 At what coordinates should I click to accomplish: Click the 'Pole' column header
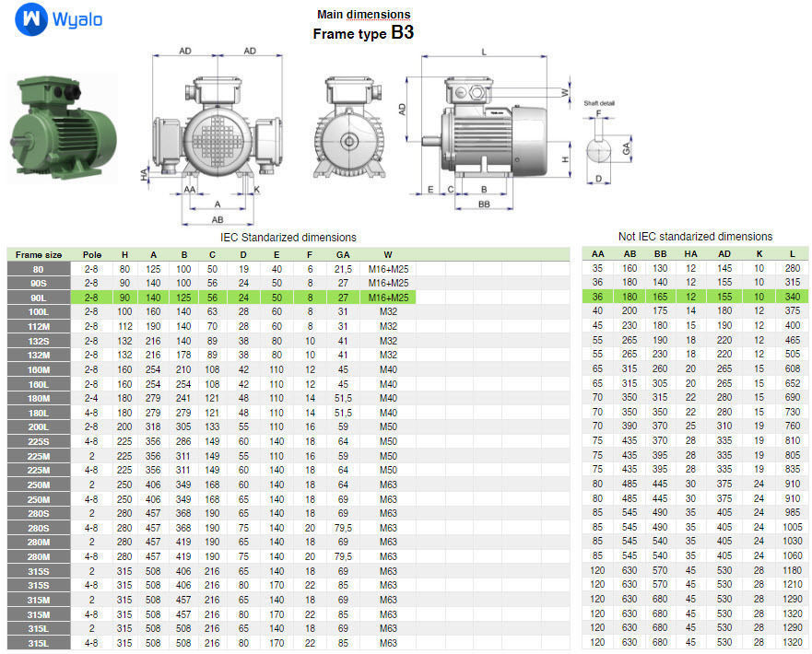click(91, 254)
